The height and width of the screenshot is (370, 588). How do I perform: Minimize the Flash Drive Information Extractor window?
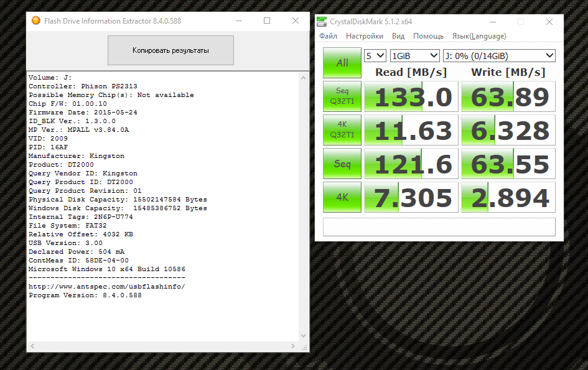point(238,21)
